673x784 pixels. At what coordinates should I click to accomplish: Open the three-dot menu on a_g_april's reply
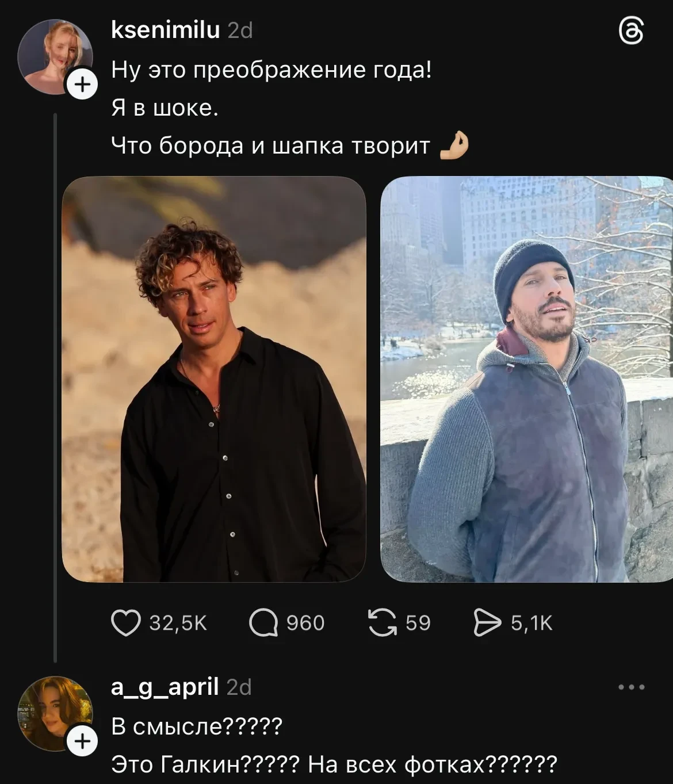(631, 687)
